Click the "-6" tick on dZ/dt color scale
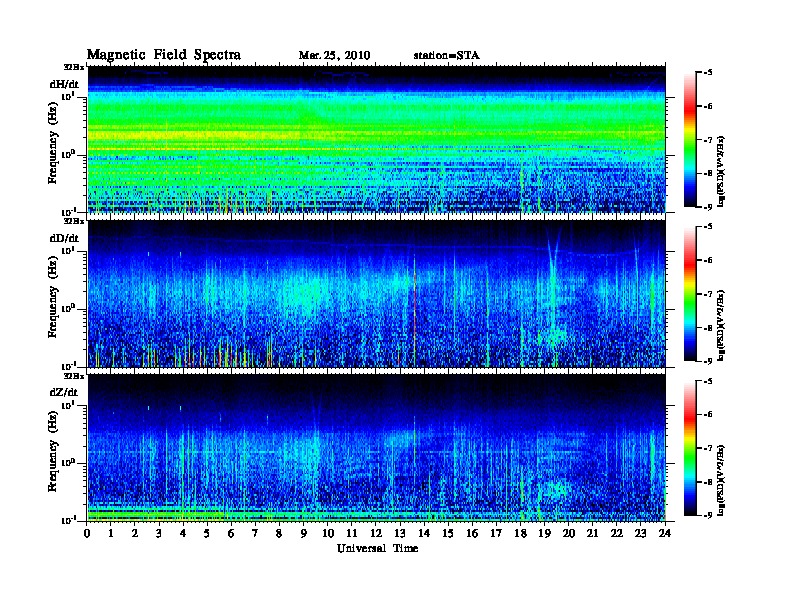This screenshot has height=612, width=792. tap(708, 414)
